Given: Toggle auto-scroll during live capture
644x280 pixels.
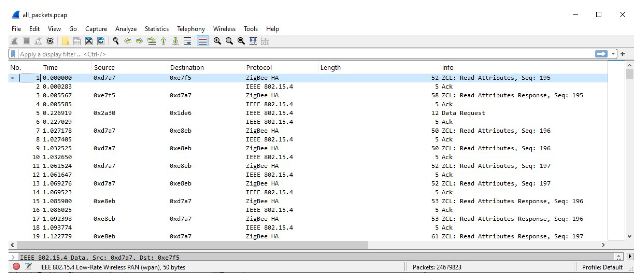Looking at the screenshot, I should 187,41.
